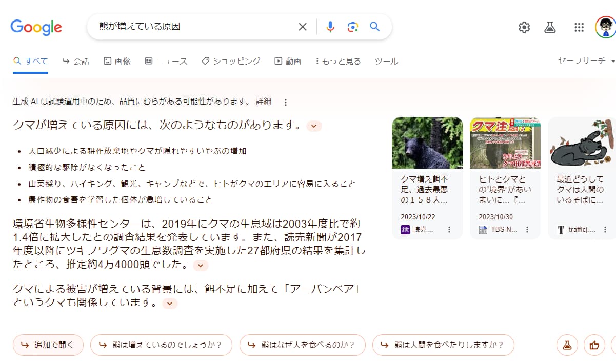Click flask icon button near thumbs up
The width and height of the screenshot is (616, 364).
pyautogui.click(x=567, y=345)
